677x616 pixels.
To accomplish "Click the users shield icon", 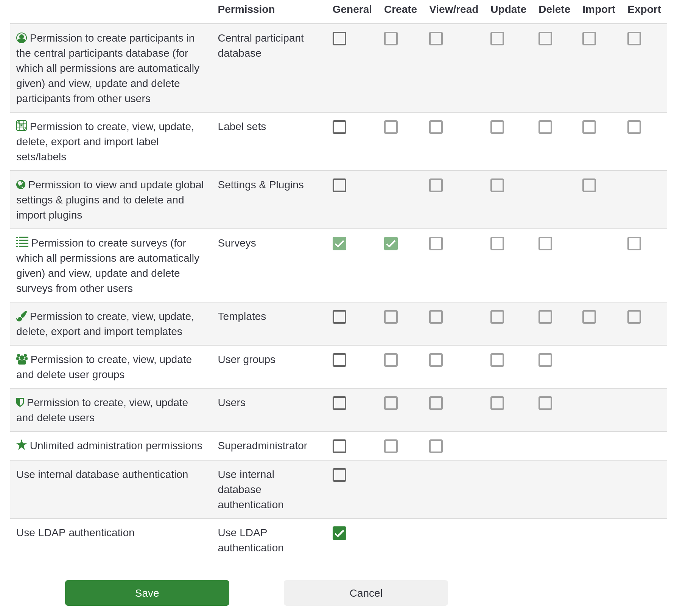I will click(x=20, y=402).
